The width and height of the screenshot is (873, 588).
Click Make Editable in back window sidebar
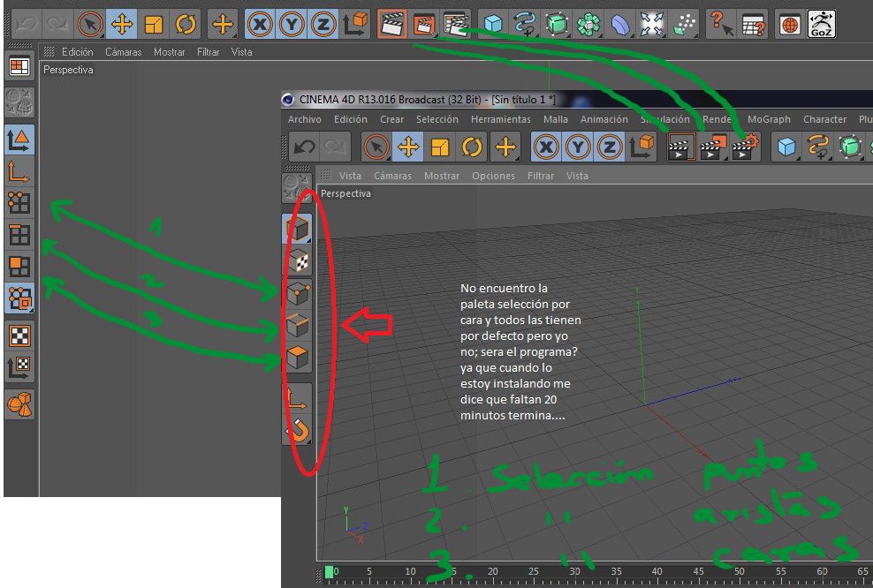click(x=19, y=102)
